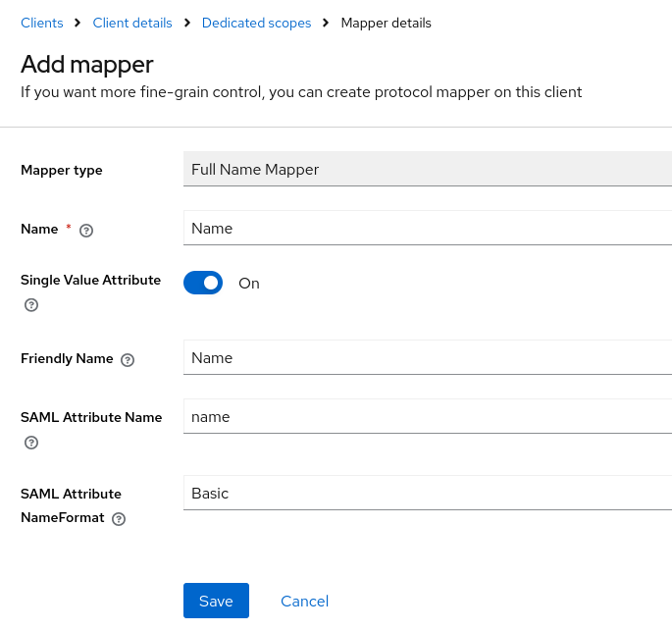Viewport: 672px width, 631px height.
Task: Click the SAML Attribute Name field
Action: [428, 417]
